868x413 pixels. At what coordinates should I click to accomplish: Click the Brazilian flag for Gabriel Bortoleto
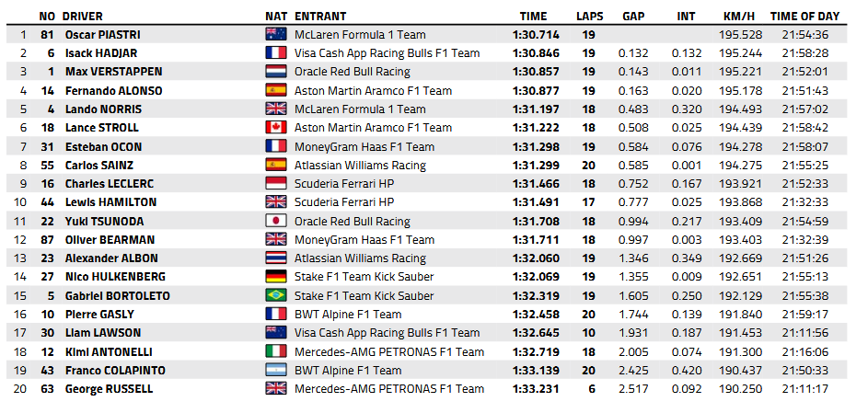276,295
